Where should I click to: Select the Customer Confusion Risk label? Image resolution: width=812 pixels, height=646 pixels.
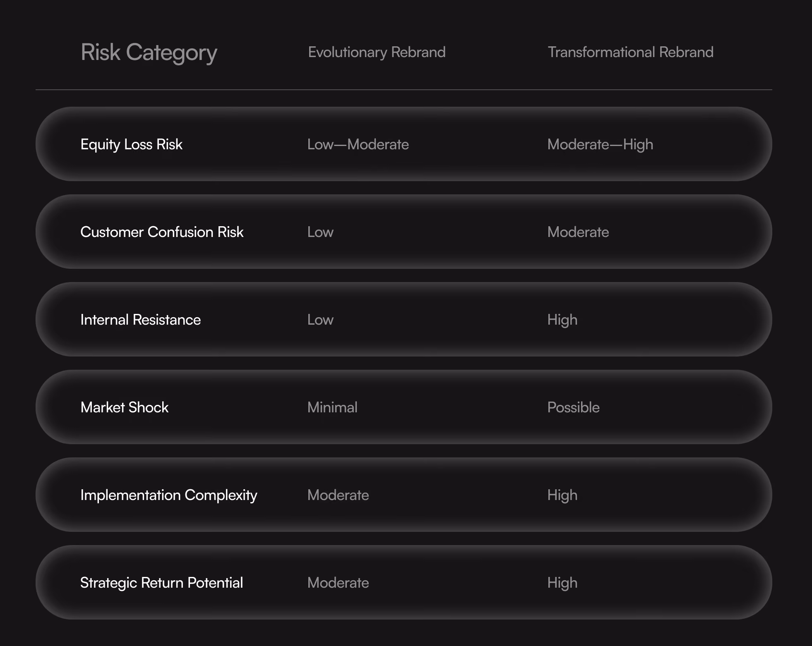click(162, 232)
